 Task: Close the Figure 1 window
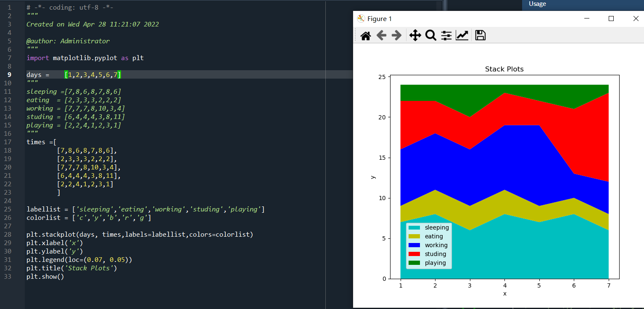pyautogui.click(x=636, y=18)
